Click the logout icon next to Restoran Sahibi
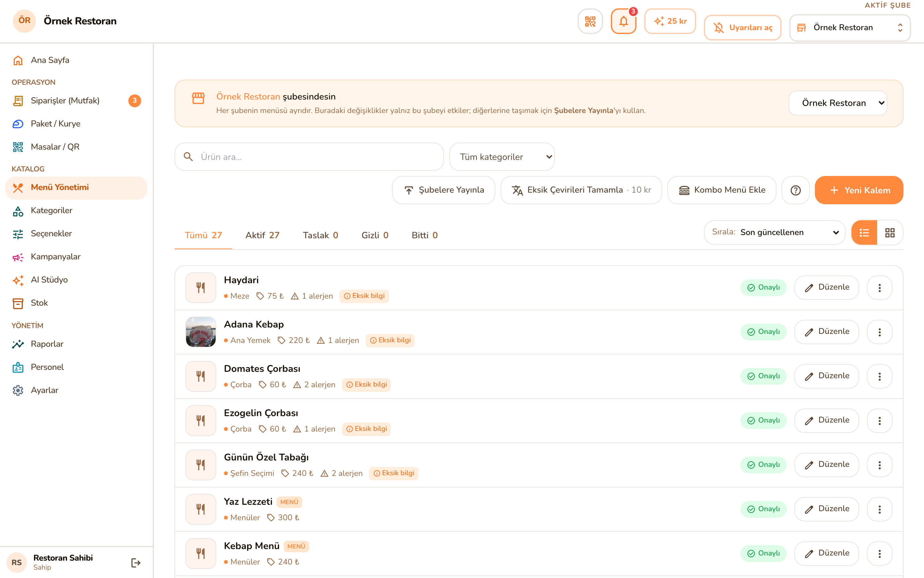This screenshot has width=924, height=578. click(135, 563)
